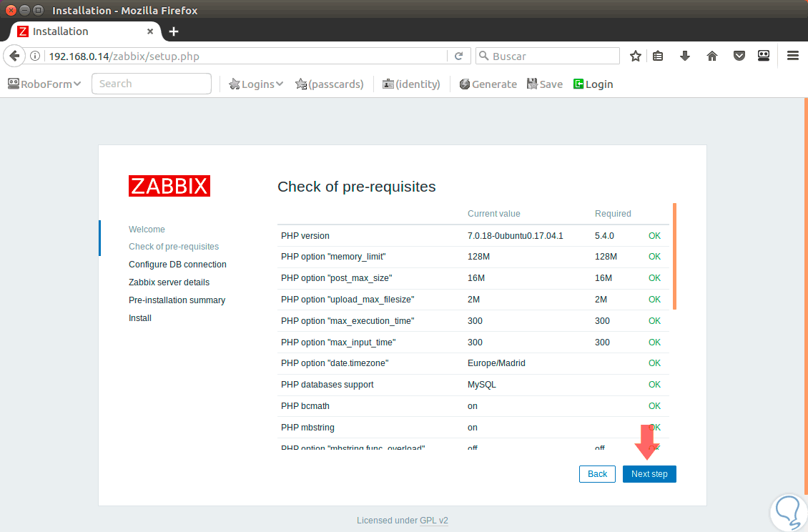
Task: Click the "PHP bcmath" row label
Action: tap(305, 406)
